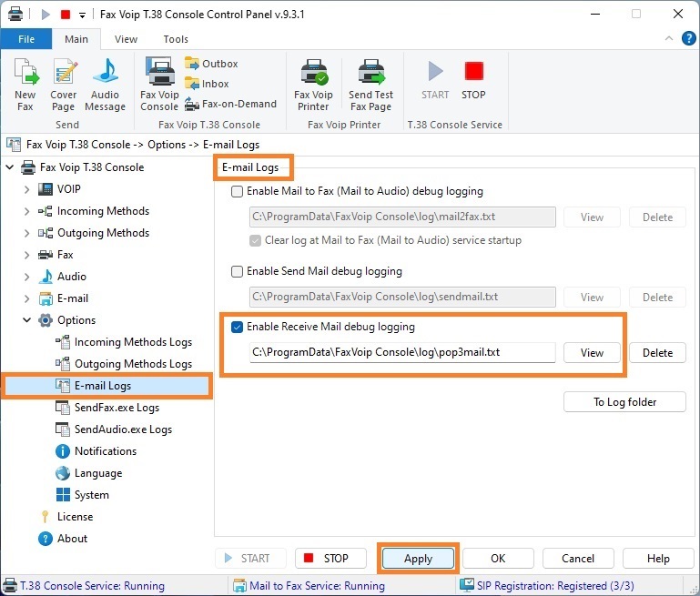Click the help question mark icon
Image resolution: width=700 pixels, height=596 pixels.
(688, 39)
